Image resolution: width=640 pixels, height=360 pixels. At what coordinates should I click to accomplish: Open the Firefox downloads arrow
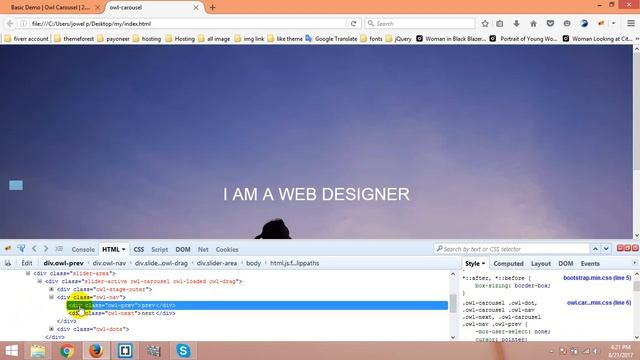tap(516, 24)
